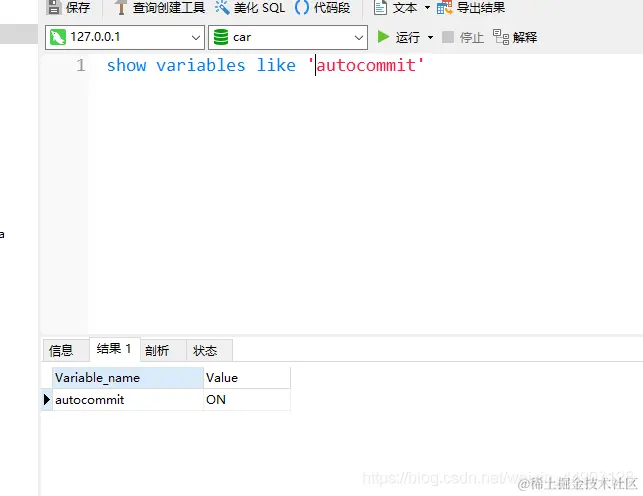Screen dimensions: 643x496
Task: Expand the Text (文本) dropdown arrow
Action: [427, 7]
